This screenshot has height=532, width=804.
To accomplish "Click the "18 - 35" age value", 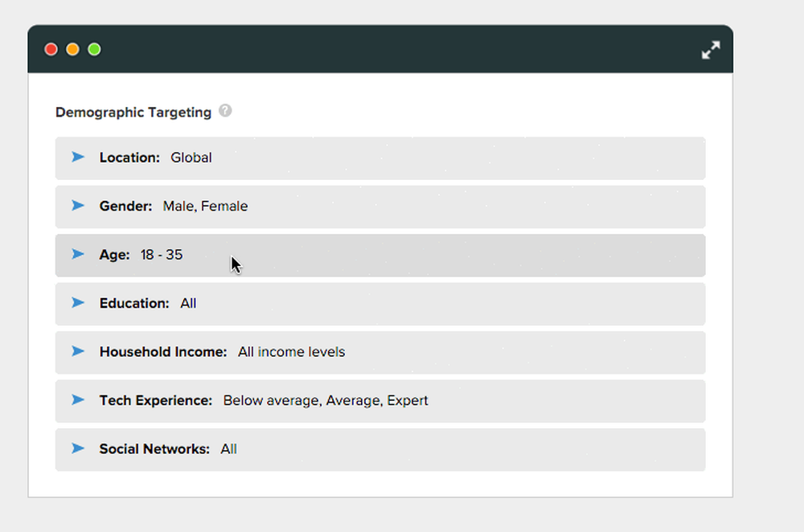I will pyautogui.click(x=162, y=255).
